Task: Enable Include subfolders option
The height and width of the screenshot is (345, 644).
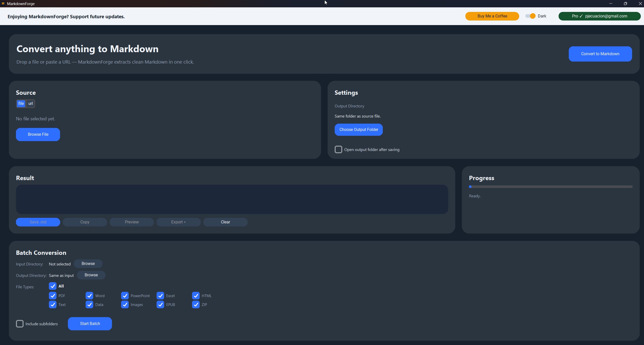Action: [x=20, y=324]
